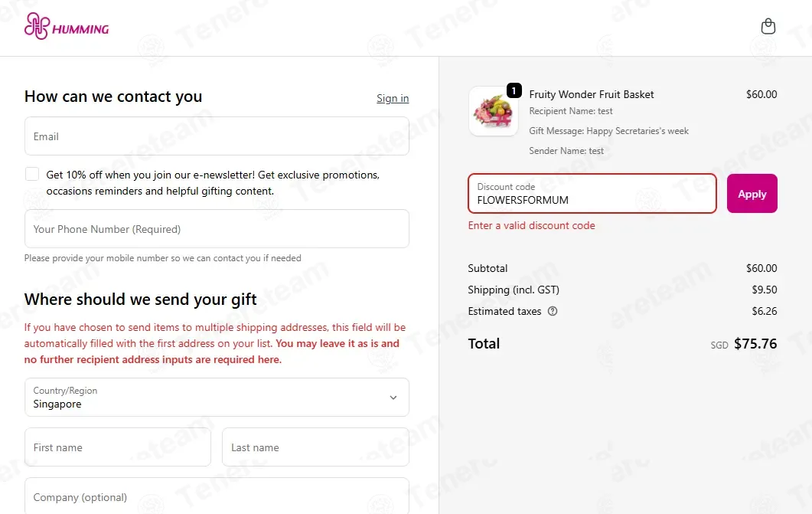
Task: Click the Total amount $75.76
Action: (755, 343)
